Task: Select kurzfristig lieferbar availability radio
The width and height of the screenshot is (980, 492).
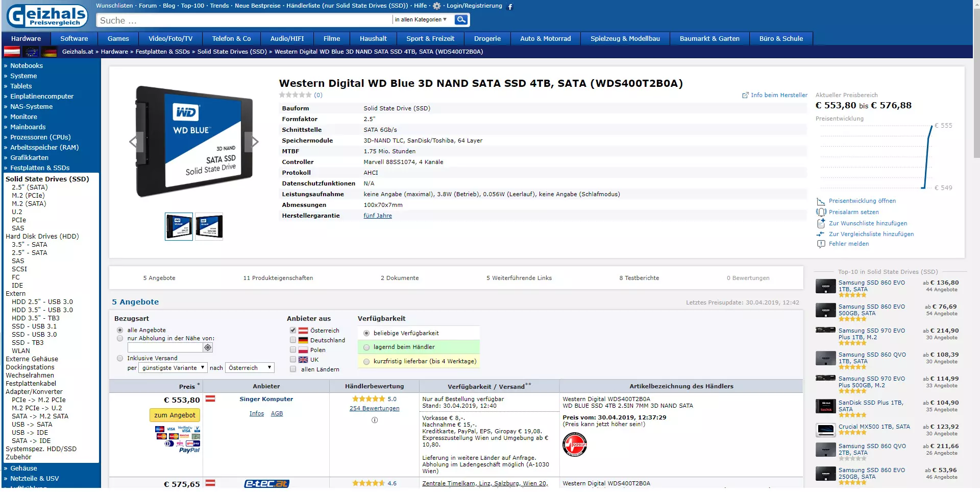Action: (x=366, y=362)
